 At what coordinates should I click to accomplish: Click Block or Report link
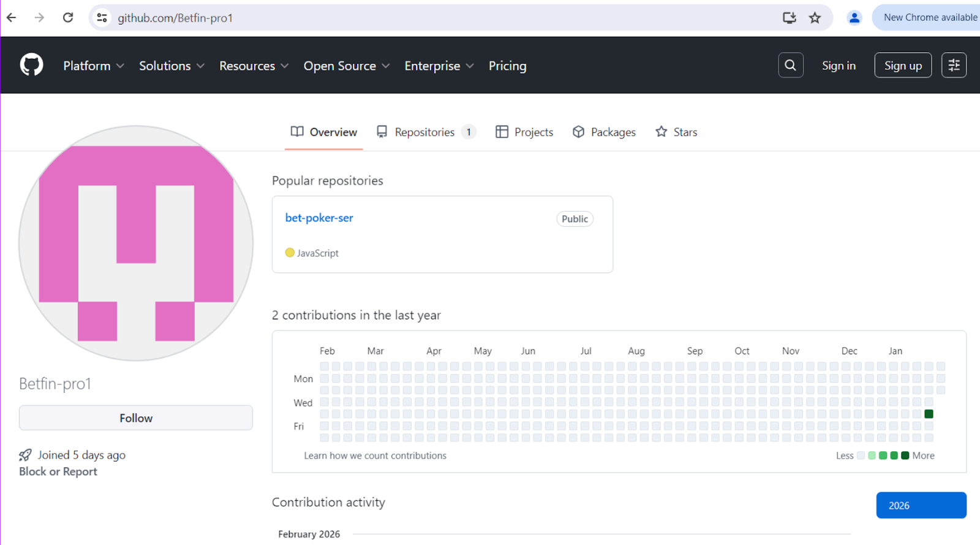coord(58,471)
